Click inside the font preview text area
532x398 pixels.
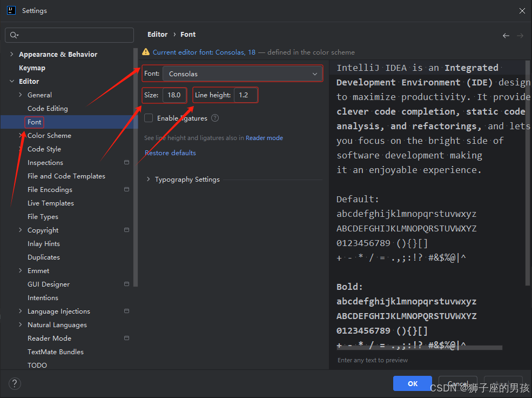(x=428, y=204)
